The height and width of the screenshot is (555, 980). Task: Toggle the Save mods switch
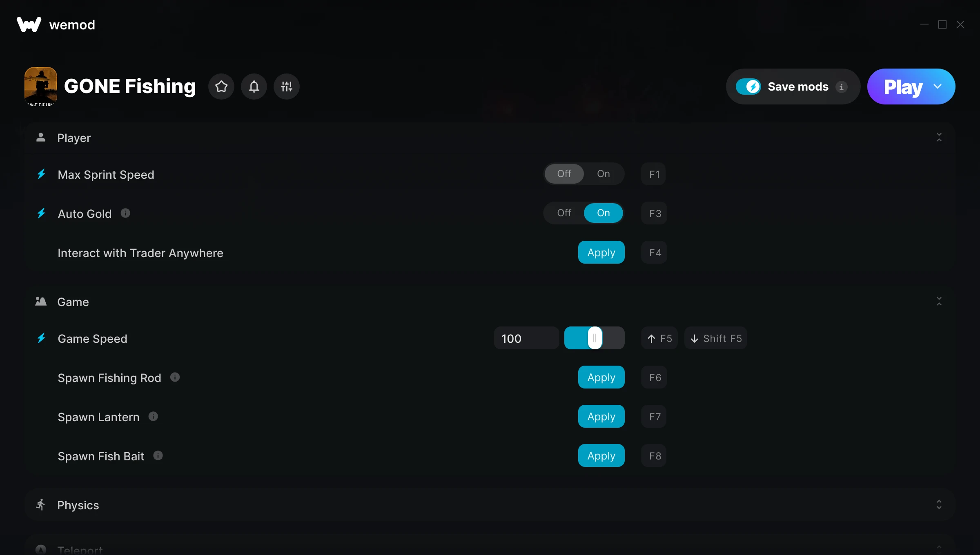pos(748,87)
